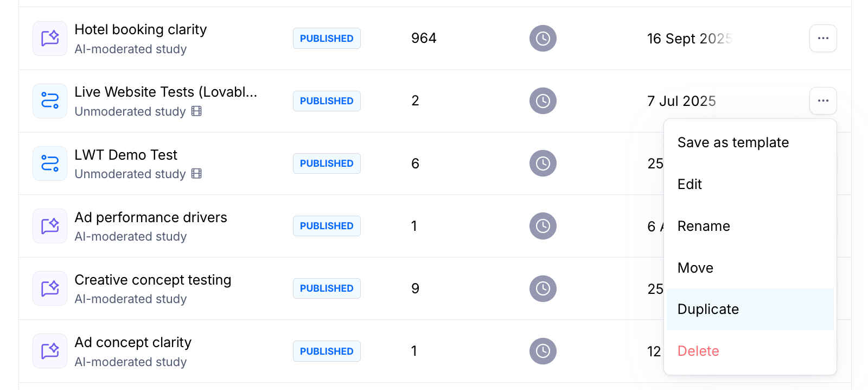868x390 pixels.
Task: Open the Ad performance drivers study title
Action: tap(151, 217)
